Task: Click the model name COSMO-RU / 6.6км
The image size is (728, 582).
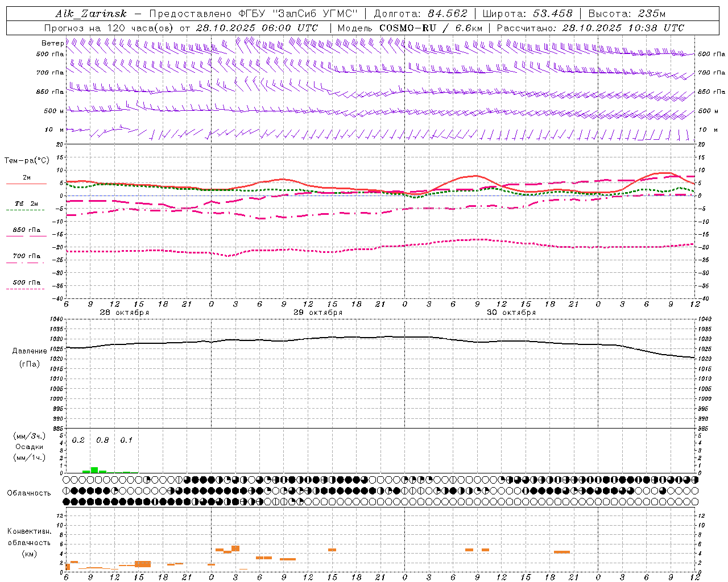Action: 431,28
